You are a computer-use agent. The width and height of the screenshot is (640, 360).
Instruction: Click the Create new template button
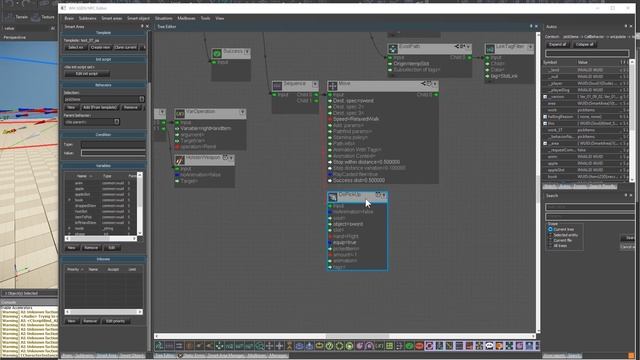pyautogui.click(x=100, y=48)
